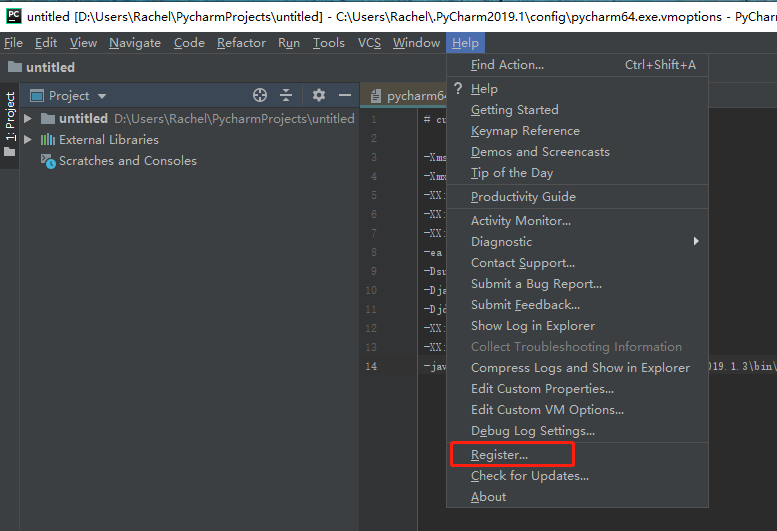
Task: Open the View menu
Action: coord(83,43)
